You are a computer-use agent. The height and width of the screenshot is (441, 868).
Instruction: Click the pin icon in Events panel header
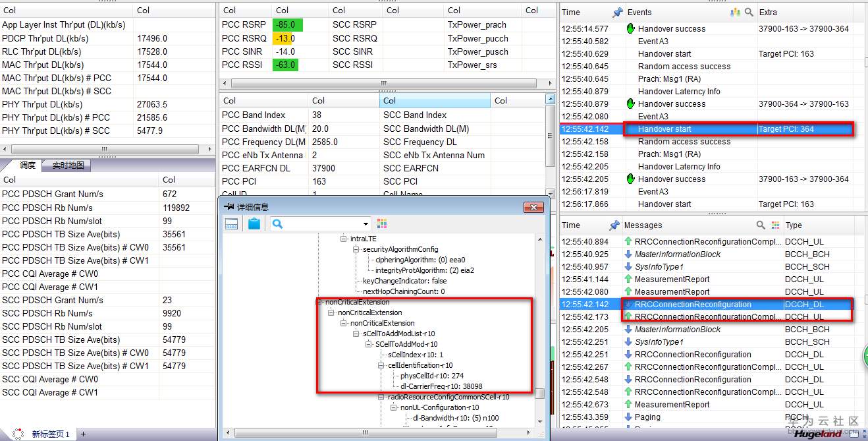617,12
